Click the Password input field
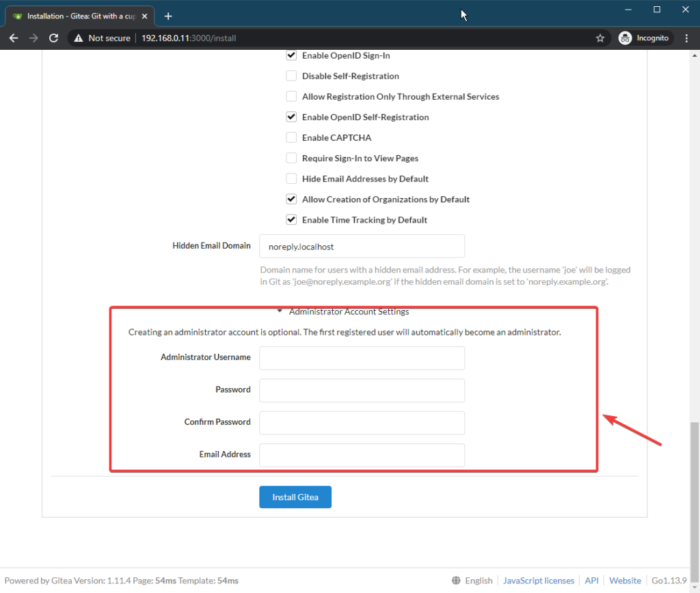Viewport: 700px width, 593px height. tap(362, 390)
